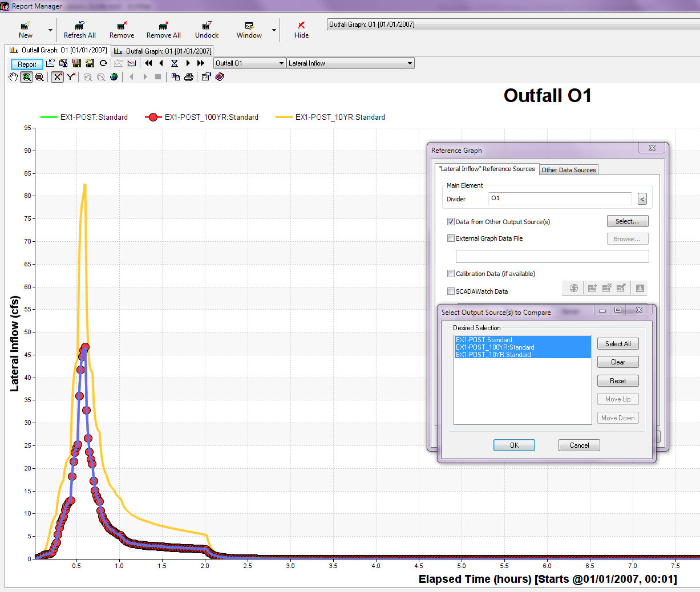This screenshot has height=592, width=700.
Task: Enable the External Graph Data File checkbox
Action: [451, 238]
